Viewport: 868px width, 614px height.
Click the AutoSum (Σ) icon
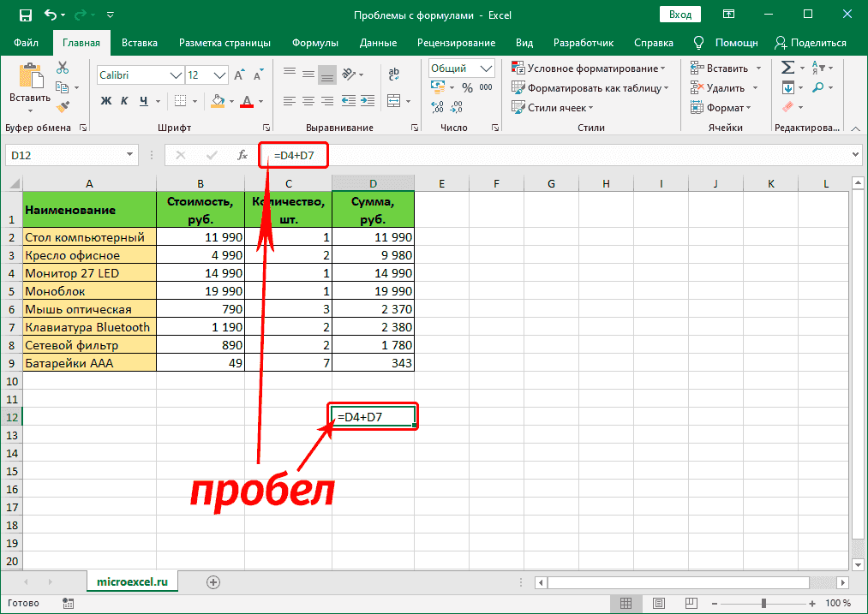(789, 68)
